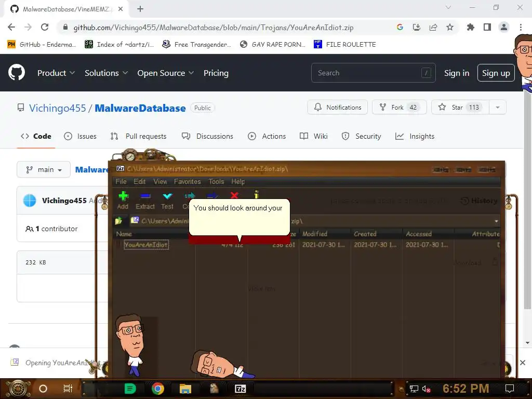The height and width of the screenshot is (399, 532).
Task: Click the Sign in link
Action: tap(457, 73)
